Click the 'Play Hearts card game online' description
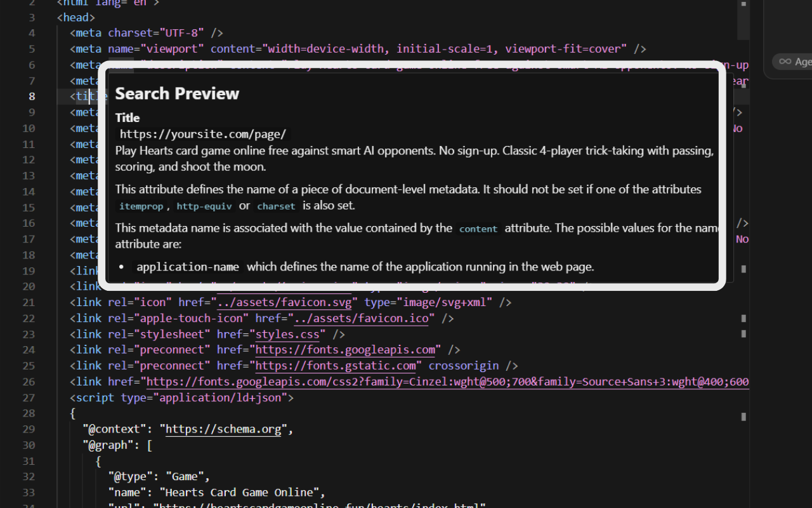The width and height of the screenshot is (812, 508). [414, 159]
